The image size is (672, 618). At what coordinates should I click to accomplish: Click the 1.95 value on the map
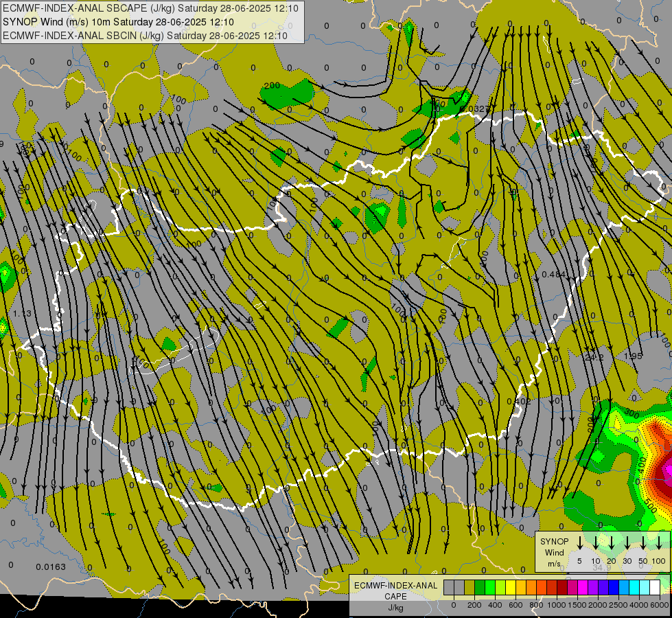point(633,356)
